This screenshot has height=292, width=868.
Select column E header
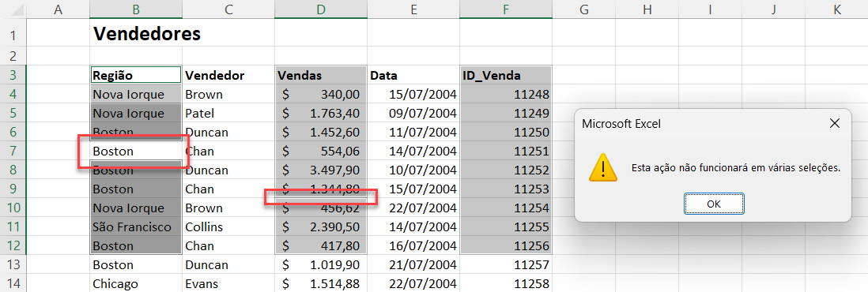click(413, 9)
